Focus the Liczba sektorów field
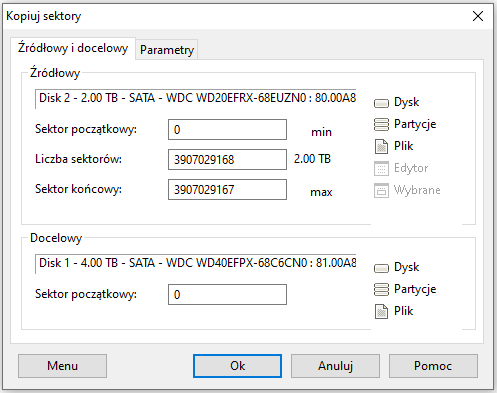Image resolution: width=497 pixels, height=393 pixels. [227, 159]
